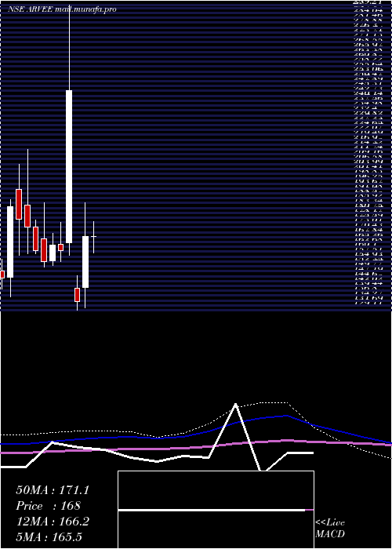392x549 pixels.
Task: Select the 12MA : 166.2 readout
Action: [x=53, y=522]
